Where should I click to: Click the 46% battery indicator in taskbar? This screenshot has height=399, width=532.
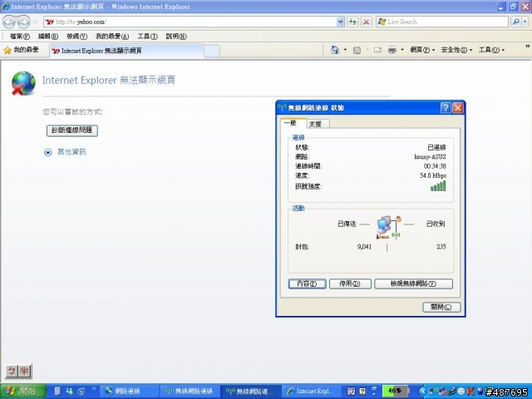pos(395,392)
